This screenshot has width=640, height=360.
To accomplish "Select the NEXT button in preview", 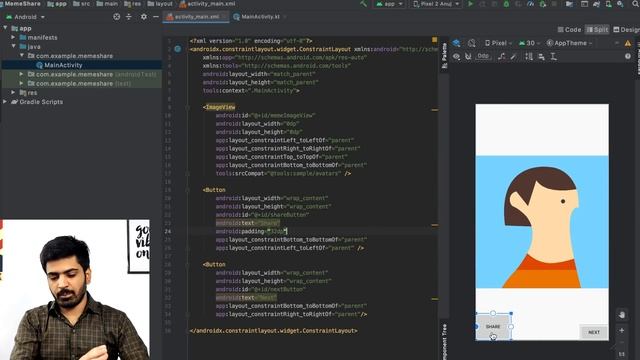I will pyautogui.click(x=594, y=332).
